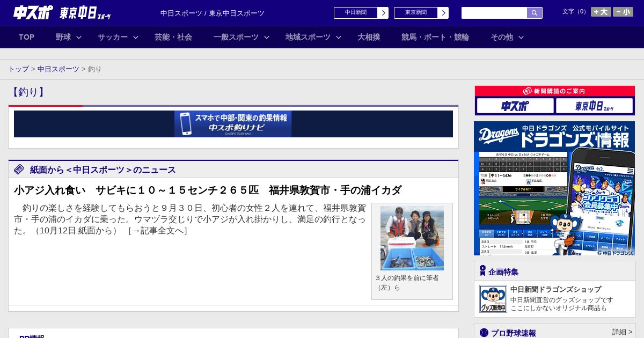
Task: Open 詳細 link for プロ野球速報
Action: [622, 332]
